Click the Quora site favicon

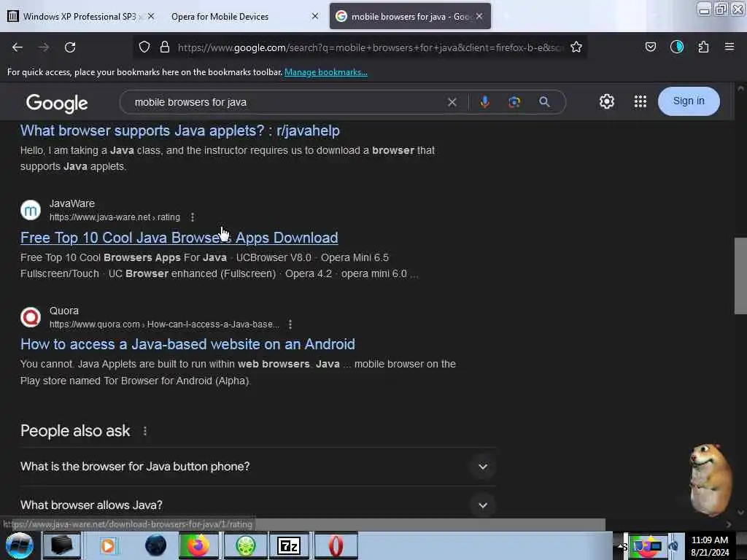point(31,317)
